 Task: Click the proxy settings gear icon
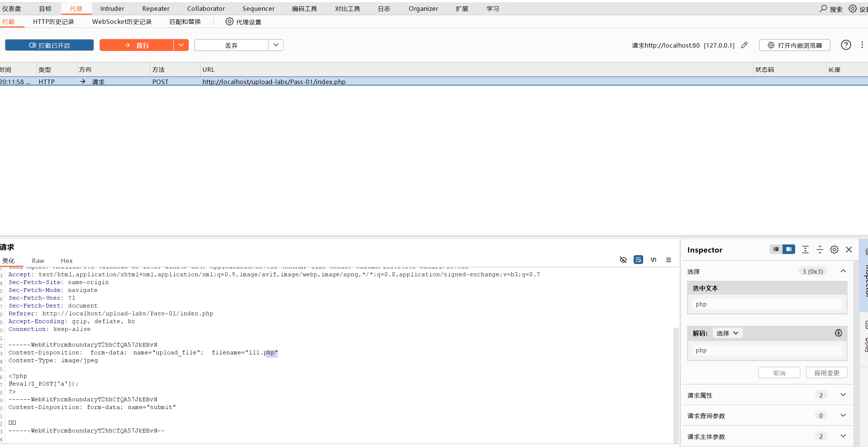pos(230,22)
